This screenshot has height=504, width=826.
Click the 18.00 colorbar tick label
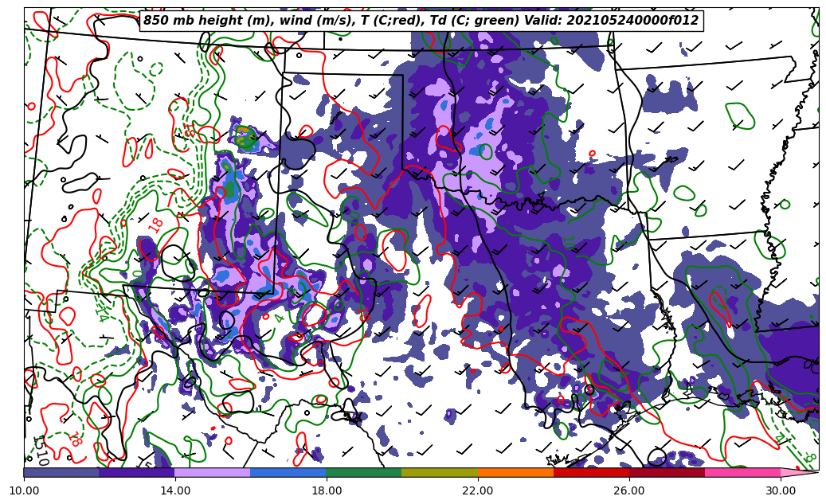click(x=327, y=490)
